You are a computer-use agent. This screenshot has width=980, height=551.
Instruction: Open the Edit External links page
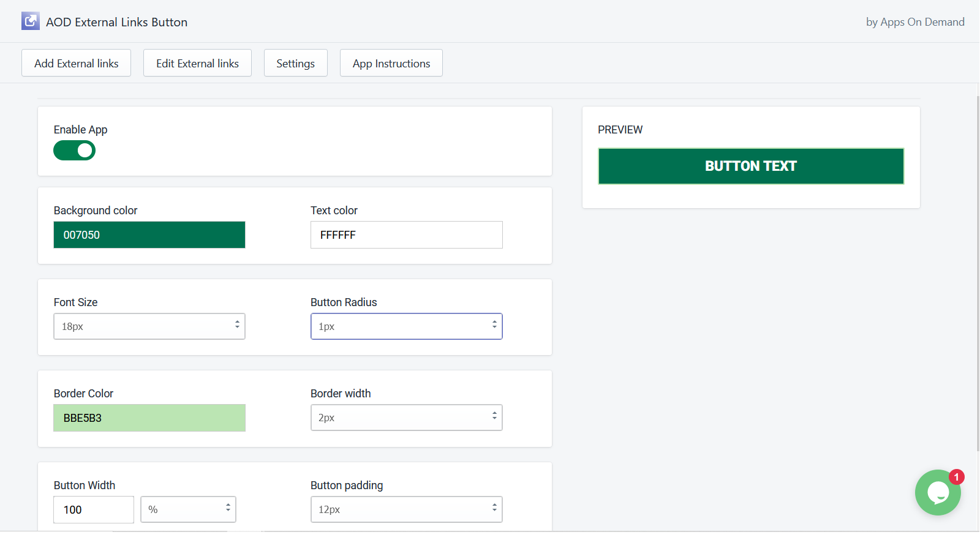[x=197, y=62]
